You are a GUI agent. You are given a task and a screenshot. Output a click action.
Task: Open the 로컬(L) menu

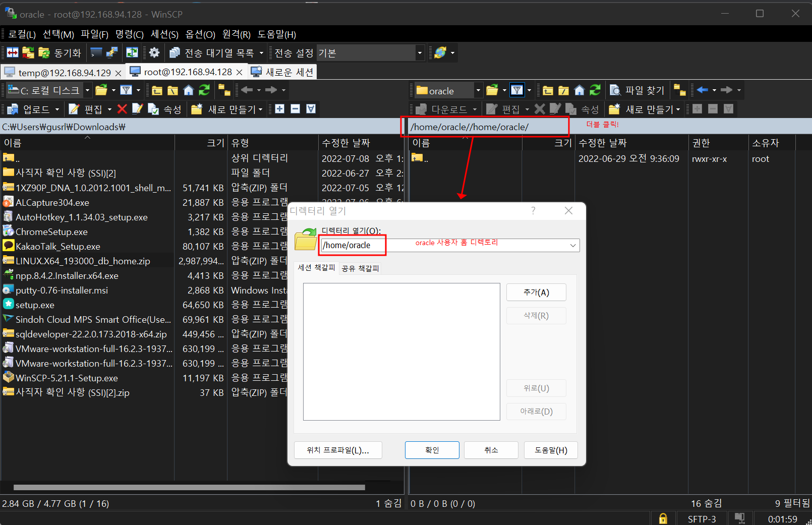click(22, 34)
